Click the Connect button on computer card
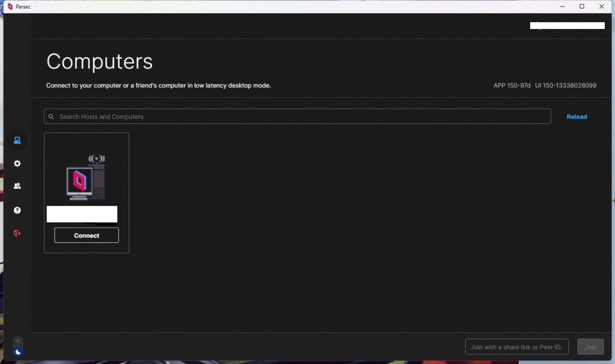Viewport: 615px width, 364px height. click(x=86, y=236)
